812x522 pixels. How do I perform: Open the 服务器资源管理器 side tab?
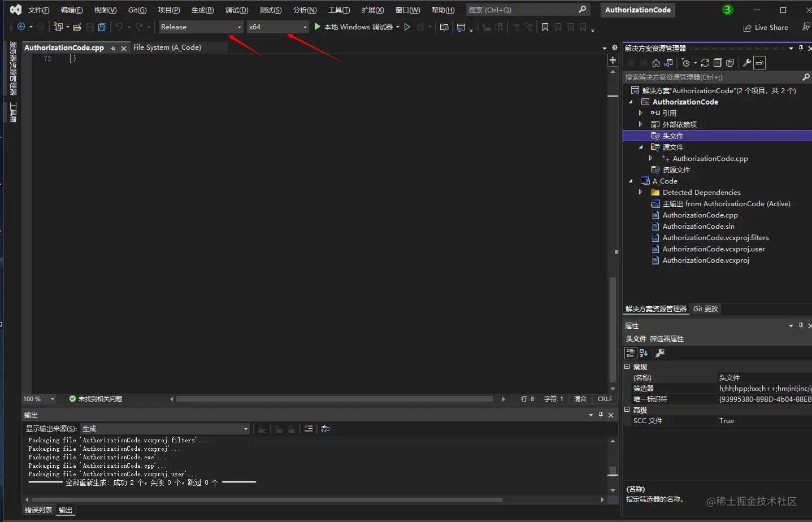click(x=13, y=68)
